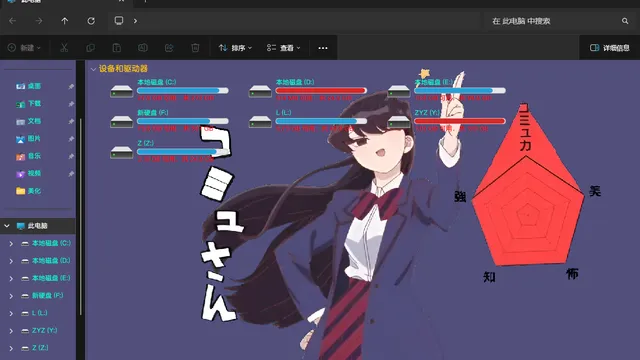Click the Delete trash icon

pos(195,48)
